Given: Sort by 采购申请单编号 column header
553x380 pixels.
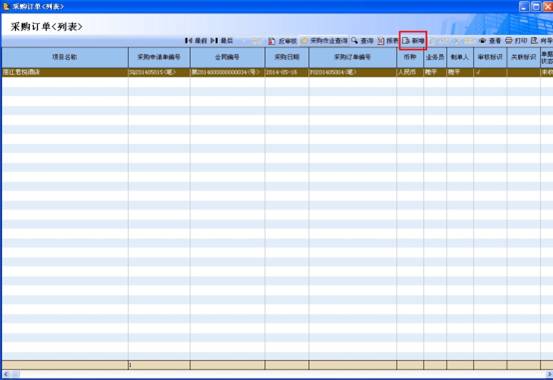Looking at the screenshot, I should click(159, 57).
